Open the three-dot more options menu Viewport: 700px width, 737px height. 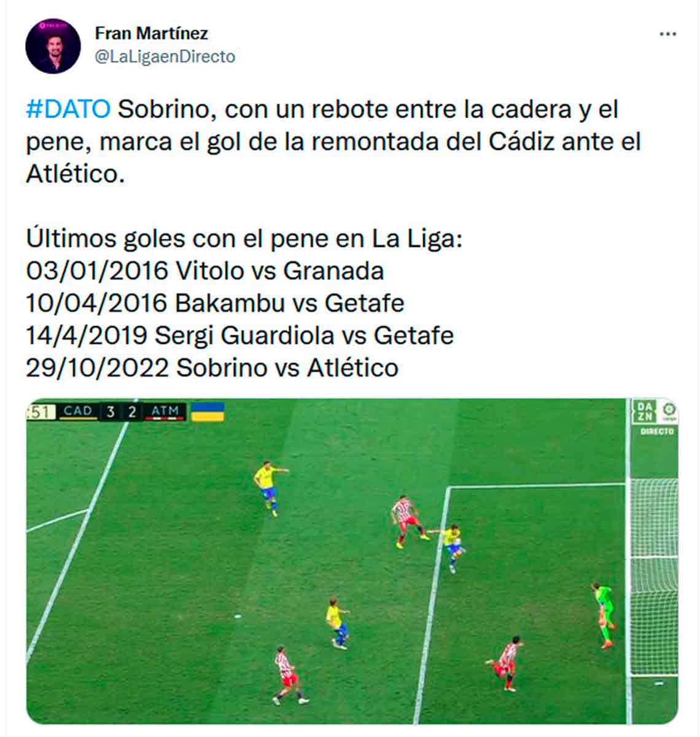point(667,34)
